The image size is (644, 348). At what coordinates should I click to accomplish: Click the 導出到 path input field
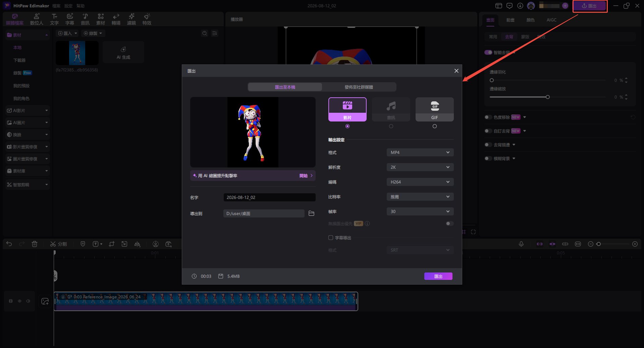(264, 213)
